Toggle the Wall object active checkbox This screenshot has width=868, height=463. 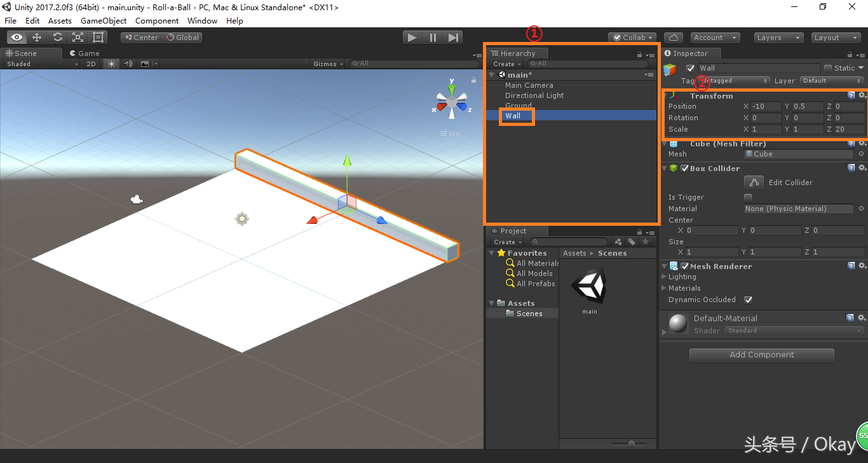tap(691, 68)
